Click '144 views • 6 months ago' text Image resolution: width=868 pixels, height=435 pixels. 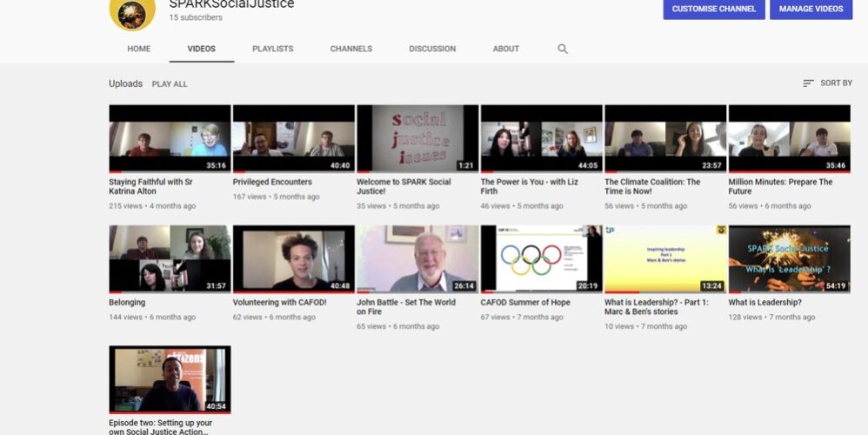tap(152, 318)
